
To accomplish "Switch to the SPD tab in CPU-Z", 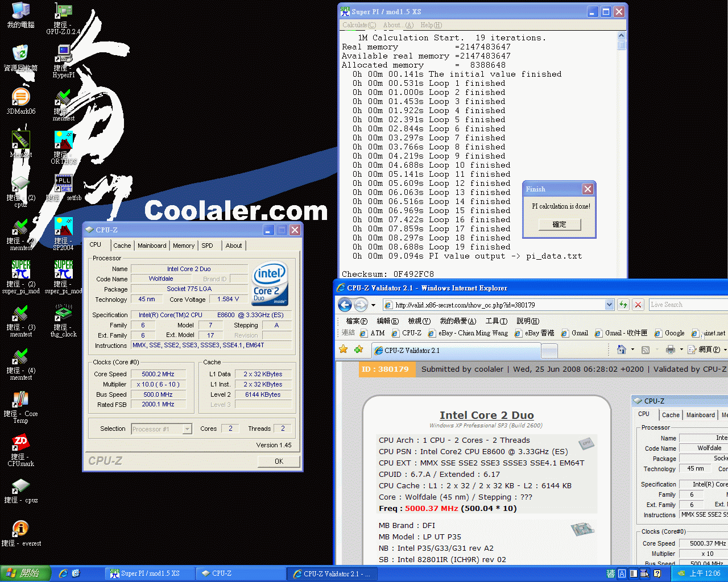I will pos(208,246).
